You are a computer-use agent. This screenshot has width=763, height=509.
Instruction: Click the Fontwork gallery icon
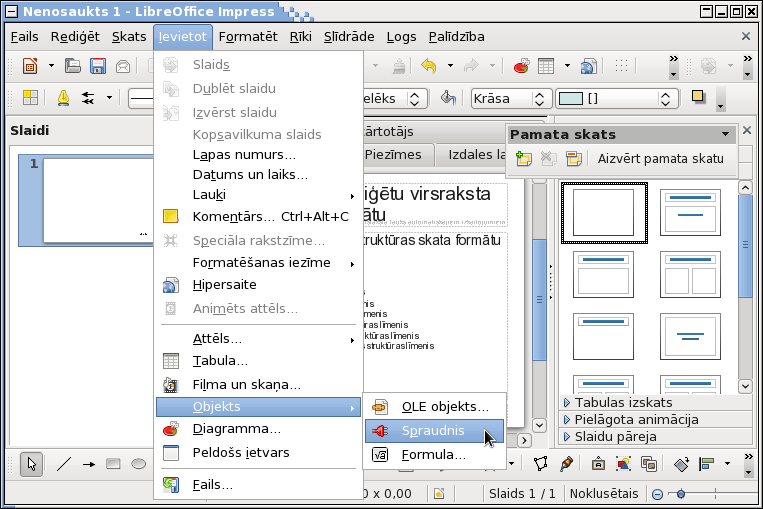[x=598, y=464]
